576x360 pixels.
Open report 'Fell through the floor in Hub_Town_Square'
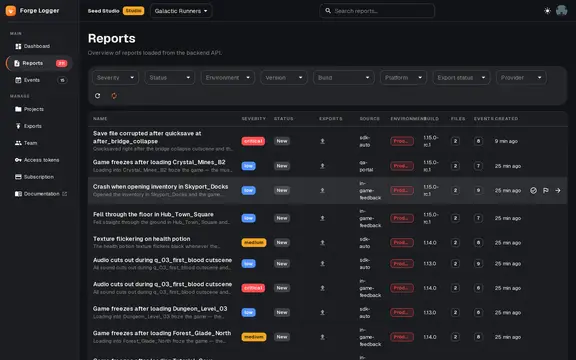153,214
